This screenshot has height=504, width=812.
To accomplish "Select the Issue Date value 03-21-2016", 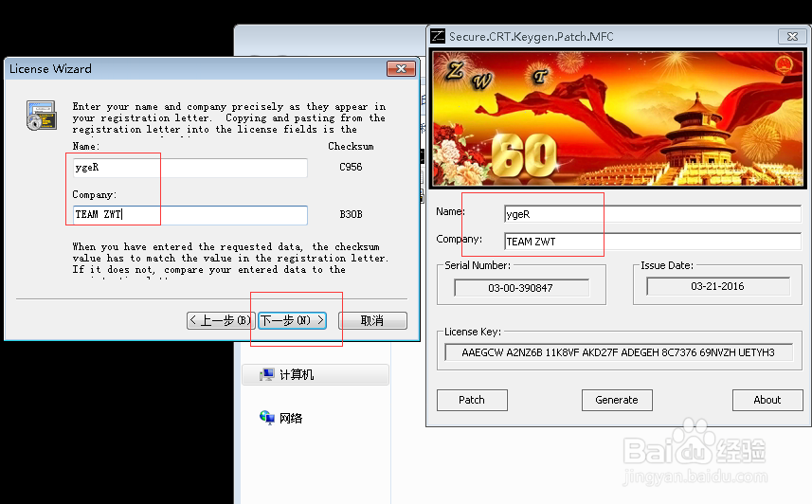I will (x=718, y=286).
